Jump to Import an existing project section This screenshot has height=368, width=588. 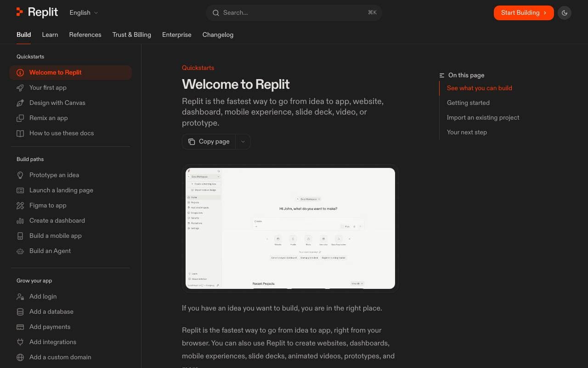[483, 117]
